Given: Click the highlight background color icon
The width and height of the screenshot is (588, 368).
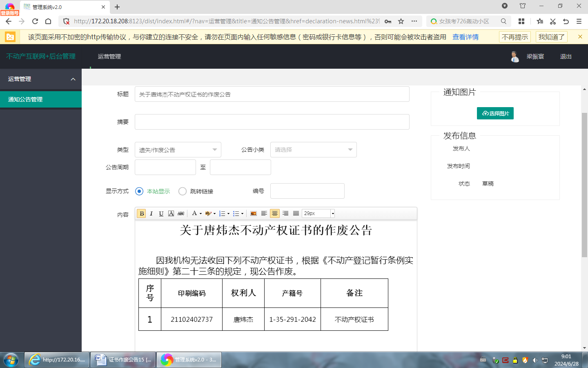Looking at the screenshot, I should click(208, 213).
